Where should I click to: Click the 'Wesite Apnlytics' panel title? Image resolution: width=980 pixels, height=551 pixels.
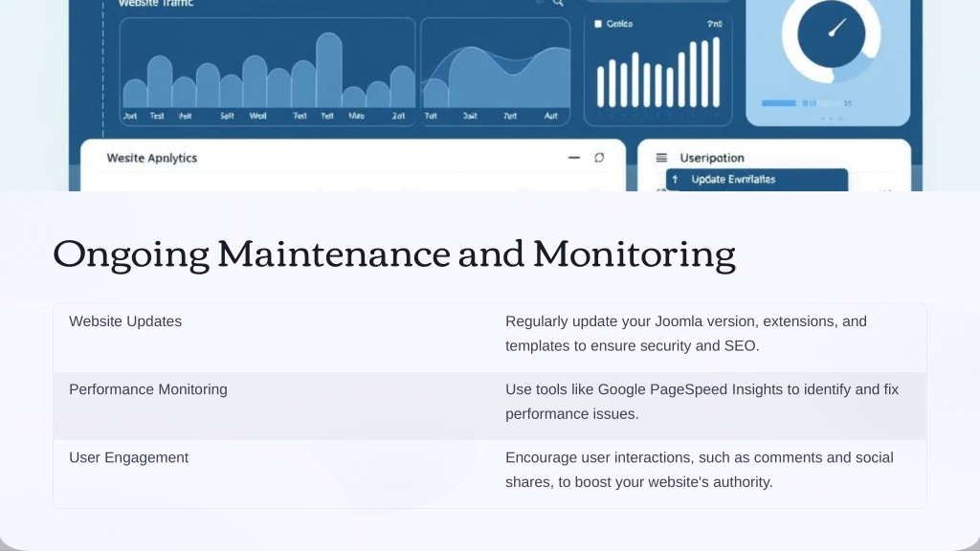[x=152, y=158]
